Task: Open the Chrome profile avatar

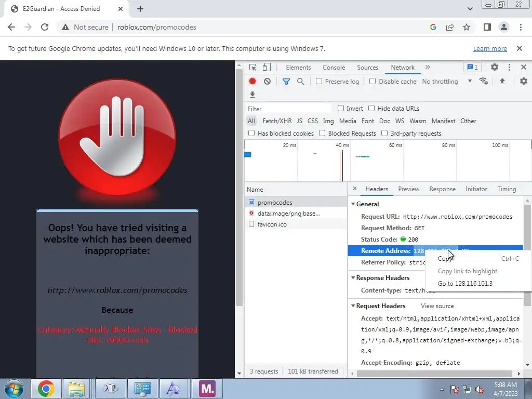Action: [504, 27]
